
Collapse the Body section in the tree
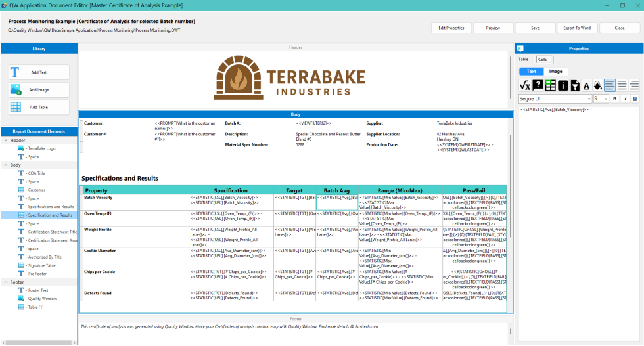click(5, 165)
